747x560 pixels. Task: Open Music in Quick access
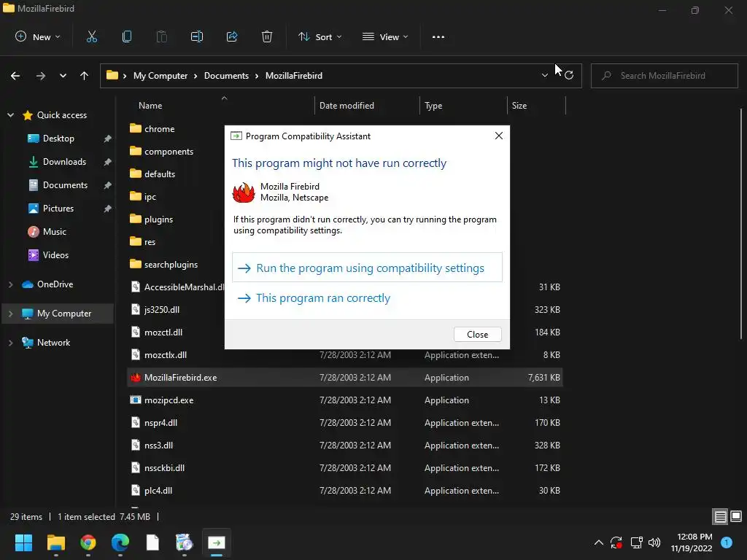54,232
